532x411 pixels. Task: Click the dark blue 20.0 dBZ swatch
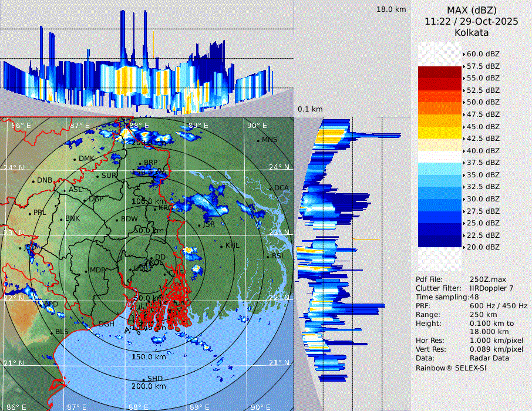pos(440,241)
